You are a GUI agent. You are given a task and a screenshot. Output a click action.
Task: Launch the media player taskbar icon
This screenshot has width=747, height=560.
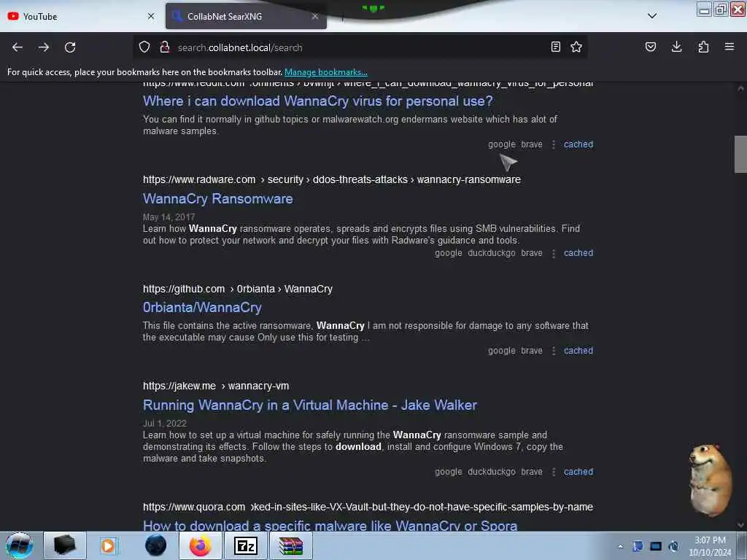point(108,545)
